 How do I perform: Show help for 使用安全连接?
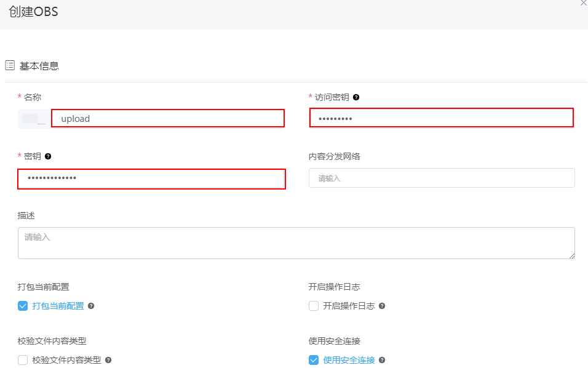[x=382, y=360]
